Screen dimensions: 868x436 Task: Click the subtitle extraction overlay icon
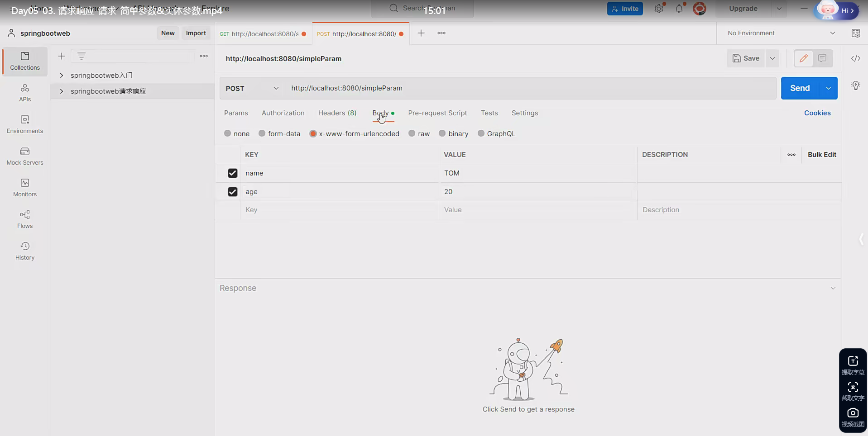pos(853,365)
